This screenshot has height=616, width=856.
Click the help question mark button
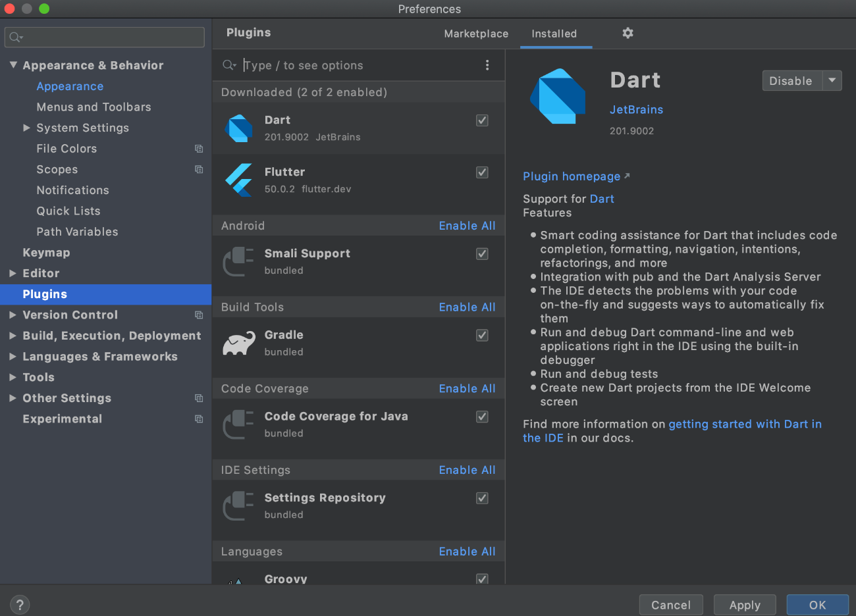[20, 604]
